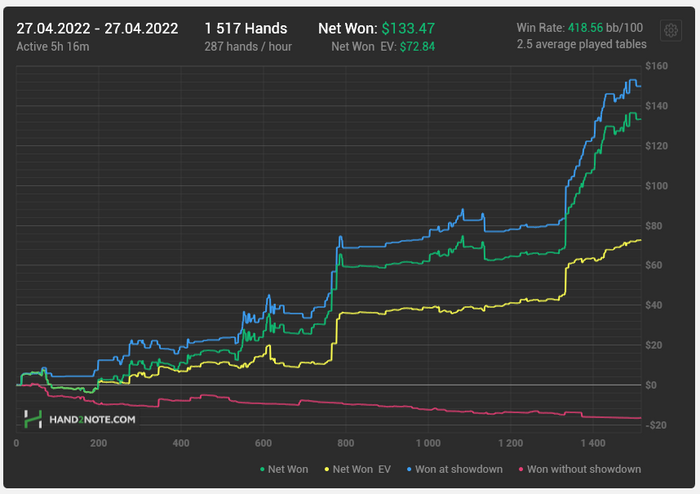Click the 1 400 x-axis label

pos(593,443)
